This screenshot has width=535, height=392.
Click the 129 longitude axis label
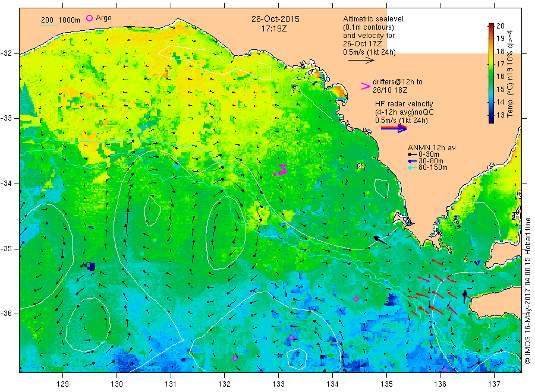coord(63,384)
